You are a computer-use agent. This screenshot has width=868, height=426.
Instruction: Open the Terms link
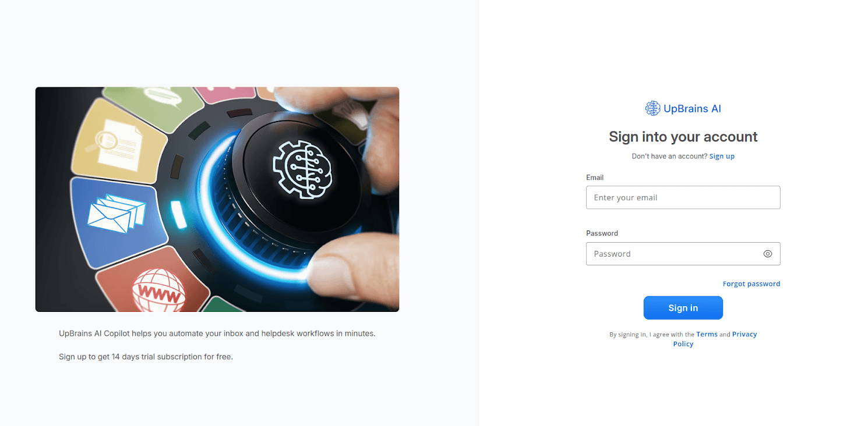707,335
